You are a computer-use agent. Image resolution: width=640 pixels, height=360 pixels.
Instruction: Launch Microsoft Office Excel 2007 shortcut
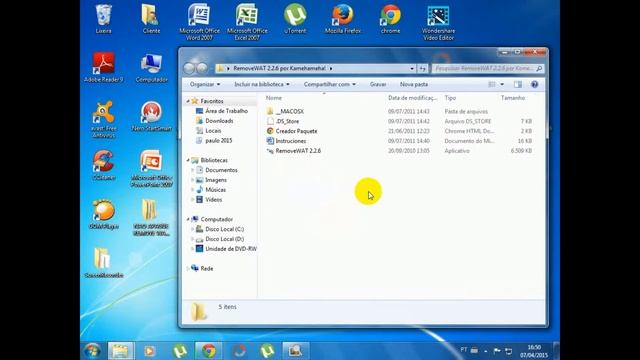[x=247, y=22]
